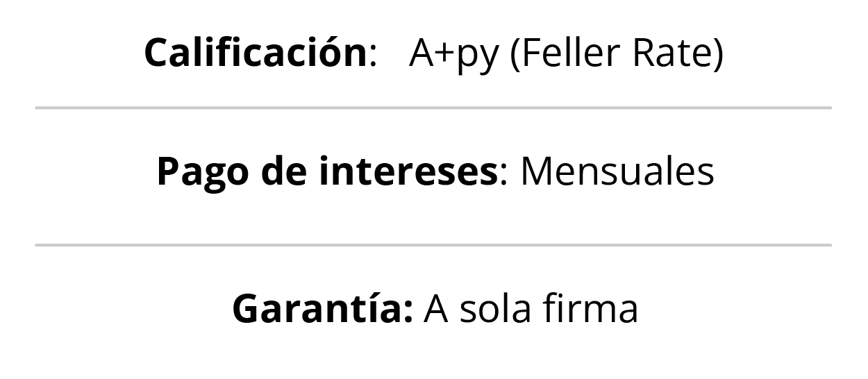This screenshot has height=379, width=868.
Task: Click the bold 'Garantía:' label
Action: pos(323,308)
